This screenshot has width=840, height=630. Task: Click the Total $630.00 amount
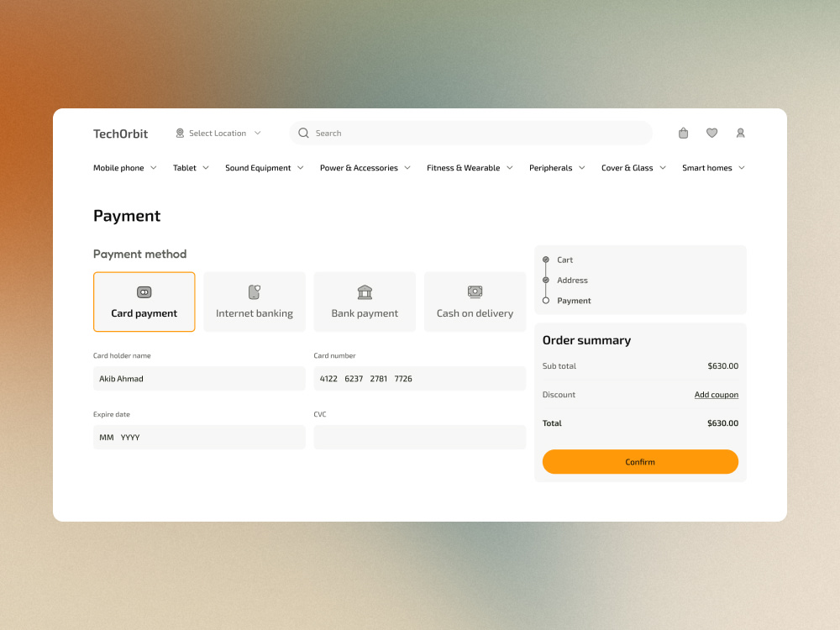(722, 423)
